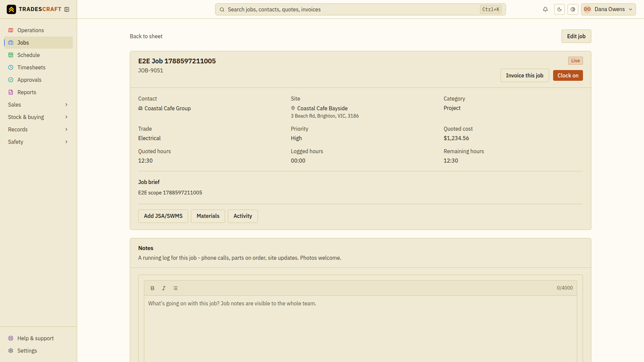Viewport: 644px width, 362px height.
Task: Focus the global search field
Action: (x=360, y=9)
